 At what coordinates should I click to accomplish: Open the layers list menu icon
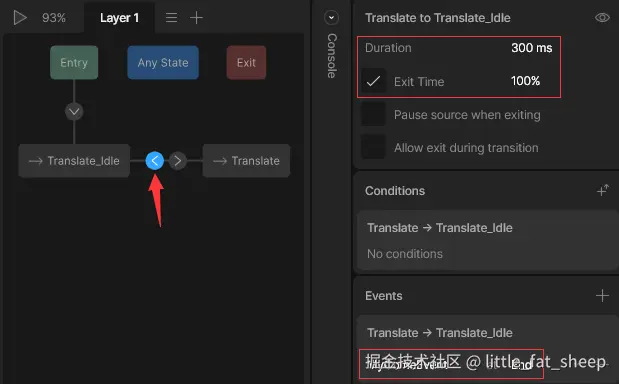pyautogui.click(x=171, y=18)
